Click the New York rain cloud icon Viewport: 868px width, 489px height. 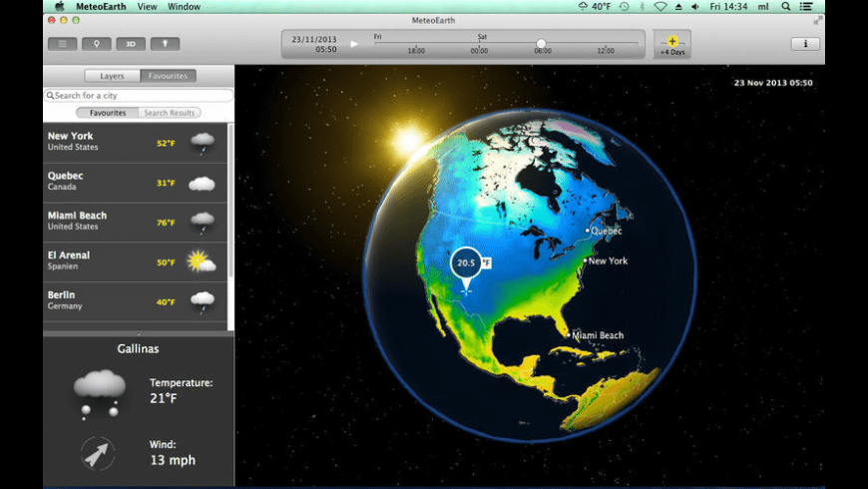pyautogui.click(x=203, y=143)
